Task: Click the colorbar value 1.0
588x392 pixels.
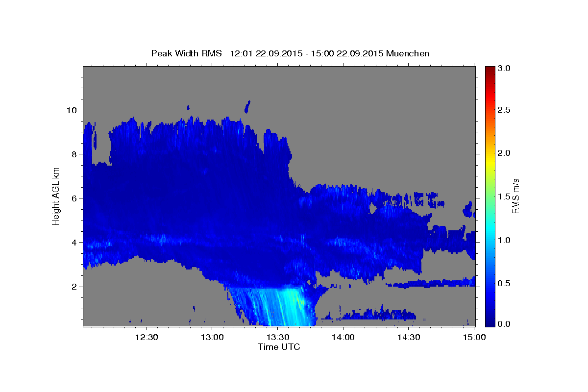Action: (504, 240)
